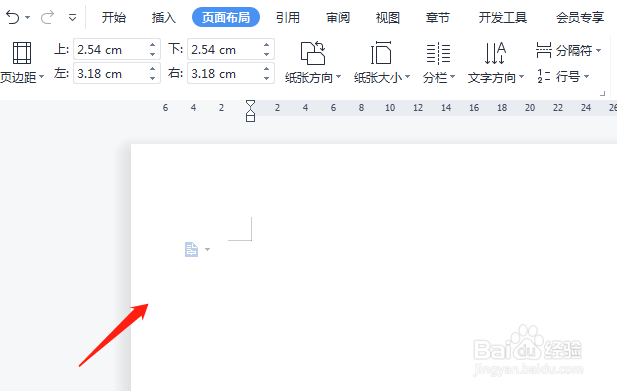This screenshot has height=391, width=617.
Task: Increase the 上 top margin value
Action: click(153, 45)
